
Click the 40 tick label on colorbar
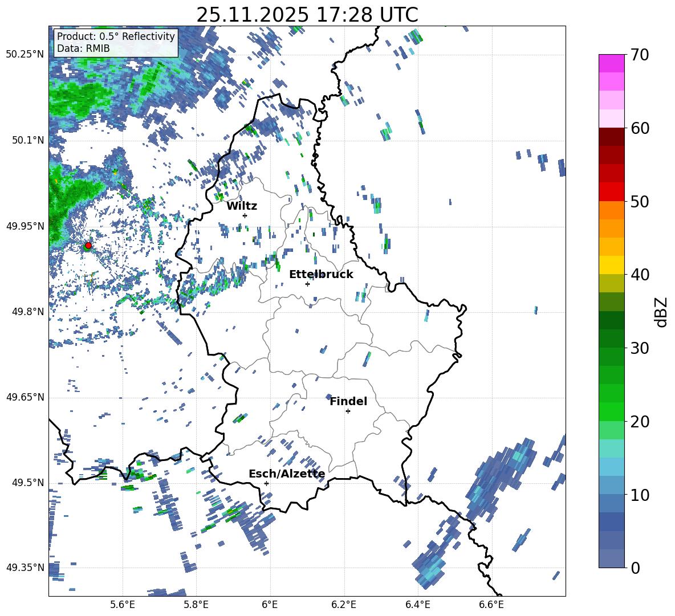point(640,275)
